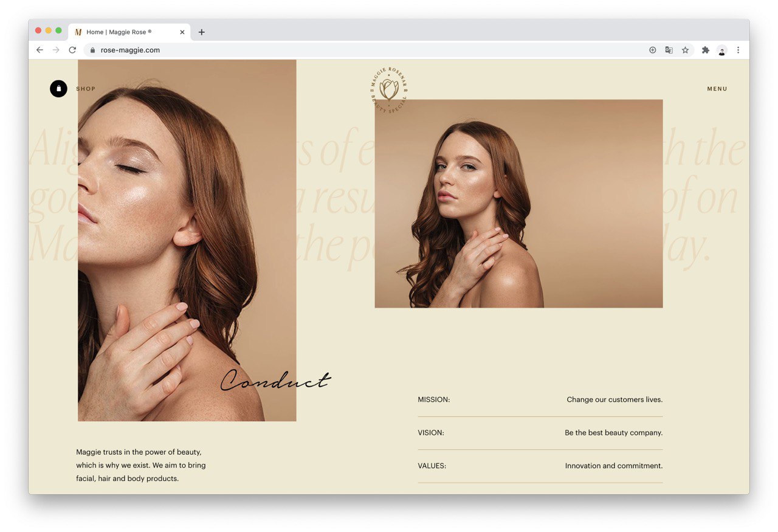
Task: Select the Home | Maggie Rose tab
Action: [x=129, y=32]
